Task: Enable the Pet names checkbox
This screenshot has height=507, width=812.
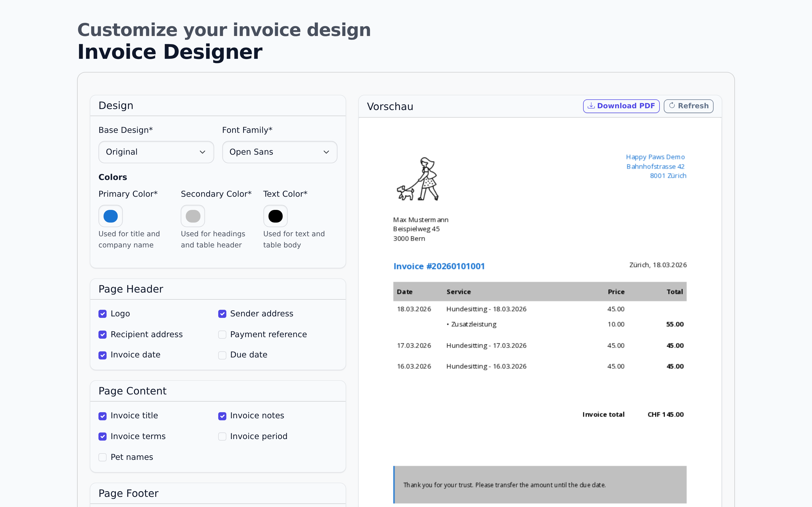Action: point(102,457)
